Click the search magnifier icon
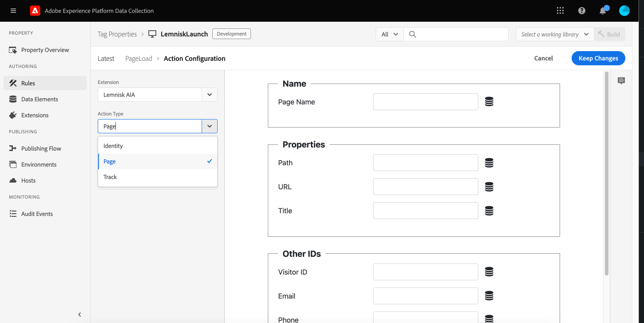The image size is (644, 323). pos(413,34)
